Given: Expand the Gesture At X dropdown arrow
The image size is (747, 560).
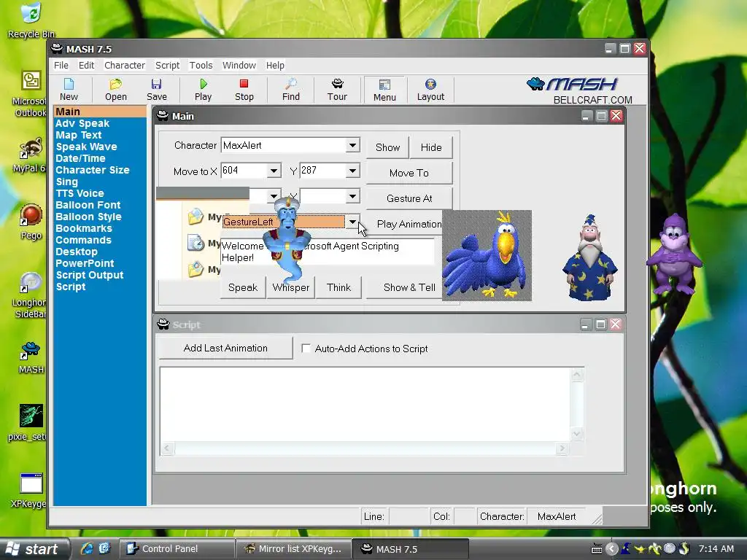Looking at the screenshot, I should coord(274,195).
